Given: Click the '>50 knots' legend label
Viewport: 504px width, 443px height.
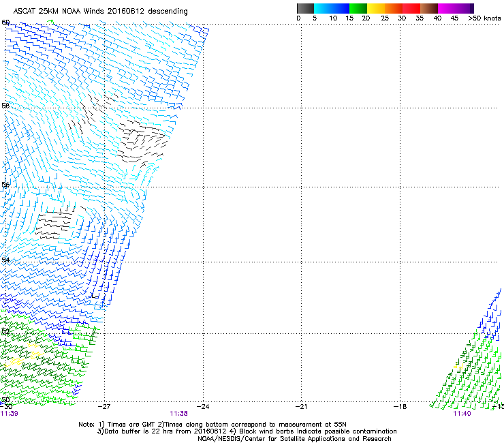Looking at the screenshot, I should (484, 18).
